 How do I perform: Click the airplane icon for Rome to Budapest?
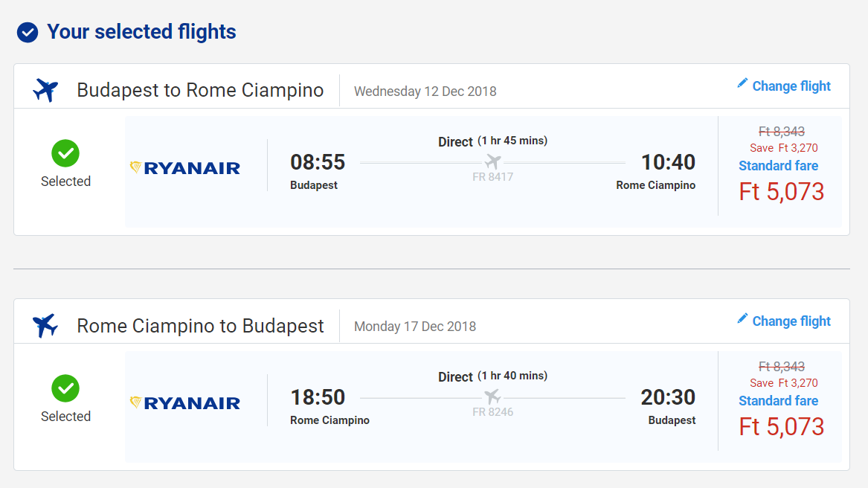tap(45, 326)
